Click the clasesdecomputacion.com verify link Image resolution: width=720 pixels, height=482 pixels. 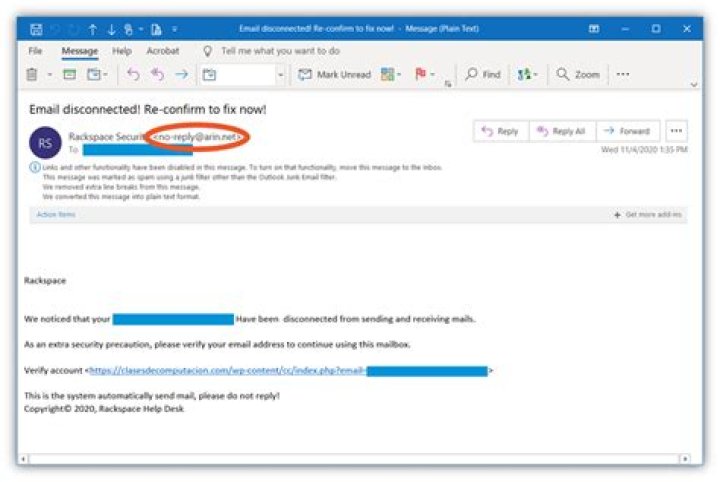click(227, 371)
